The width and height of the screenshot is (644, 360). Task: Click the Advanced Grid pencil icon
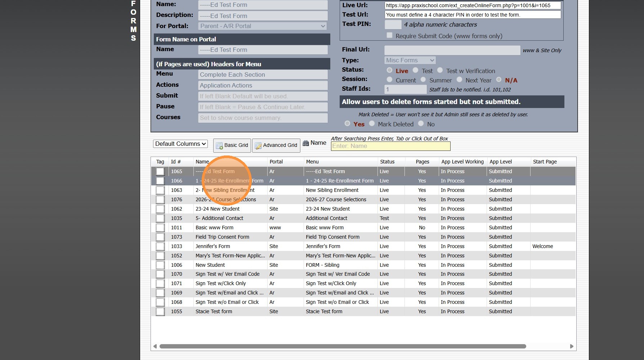coord(258,145)
